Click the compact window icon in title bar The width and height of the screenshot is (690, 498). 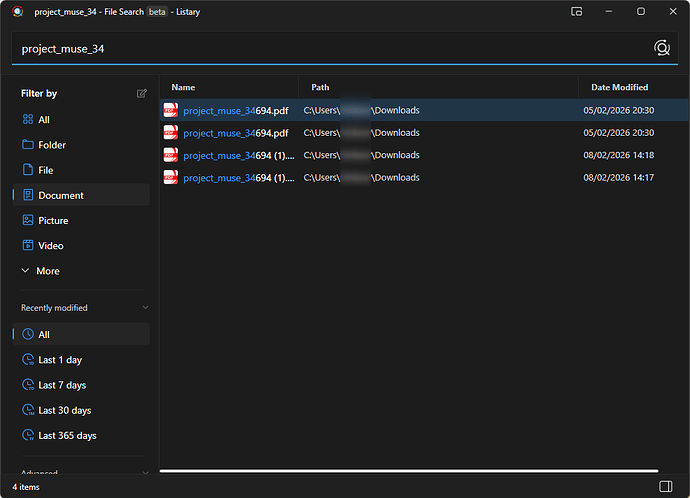click(576, 12)
